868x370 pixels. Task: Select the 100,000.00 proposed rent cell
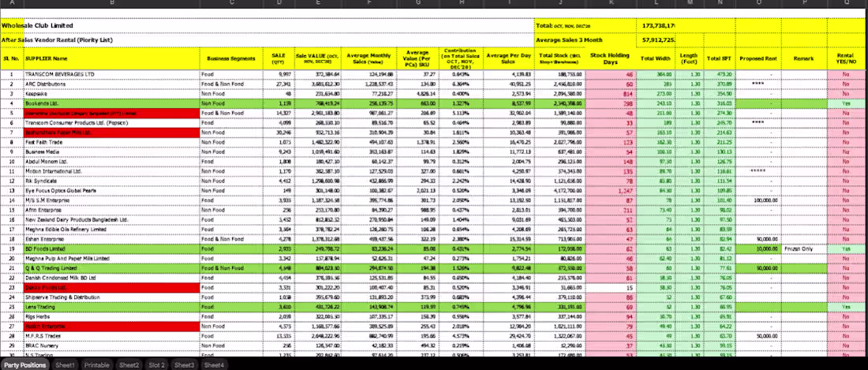coord(758,200)
